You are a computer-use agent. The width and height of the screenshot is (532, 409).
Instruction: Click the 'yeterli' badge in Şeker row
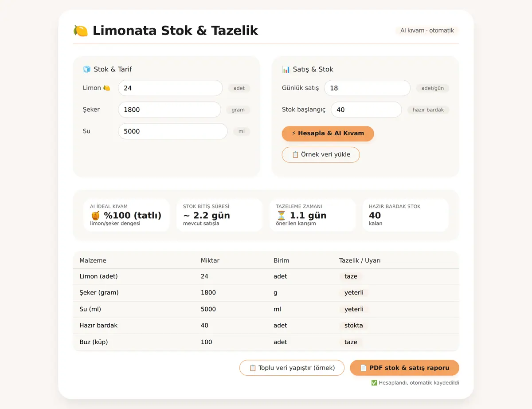[354, 293]
